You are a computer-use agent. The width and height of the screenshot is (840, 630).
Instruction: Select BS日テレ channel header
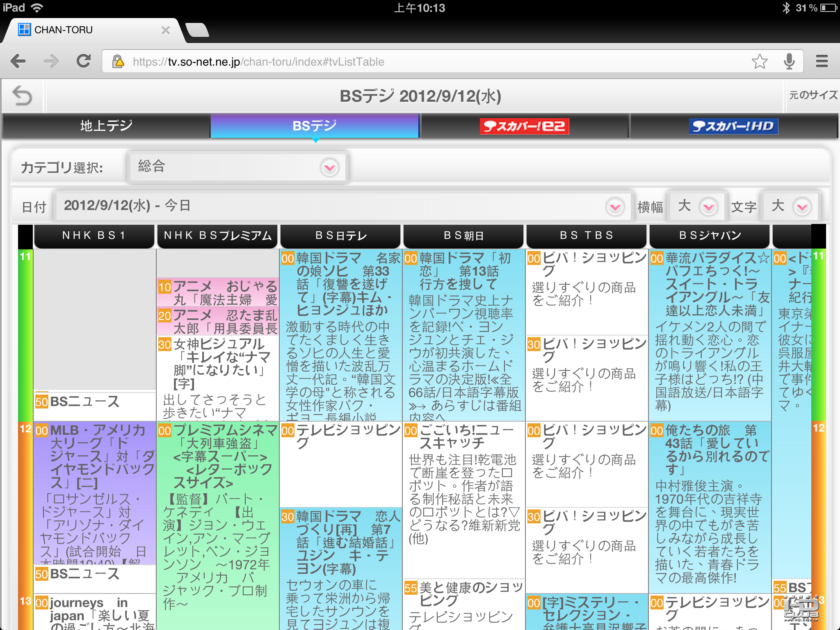pyautogui.click(x=340, y=235)
